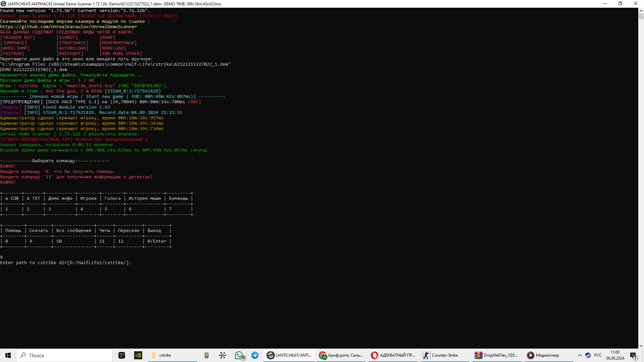Click the [AUTORELOAD] tag
The image size is (644, 362).
coord(72,48)
